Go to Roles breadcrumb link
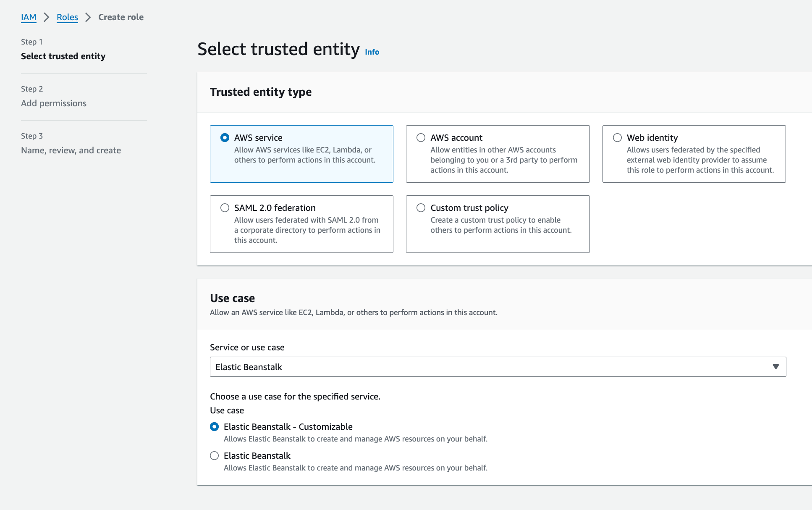The image size is (812, 510). point(67,17)
